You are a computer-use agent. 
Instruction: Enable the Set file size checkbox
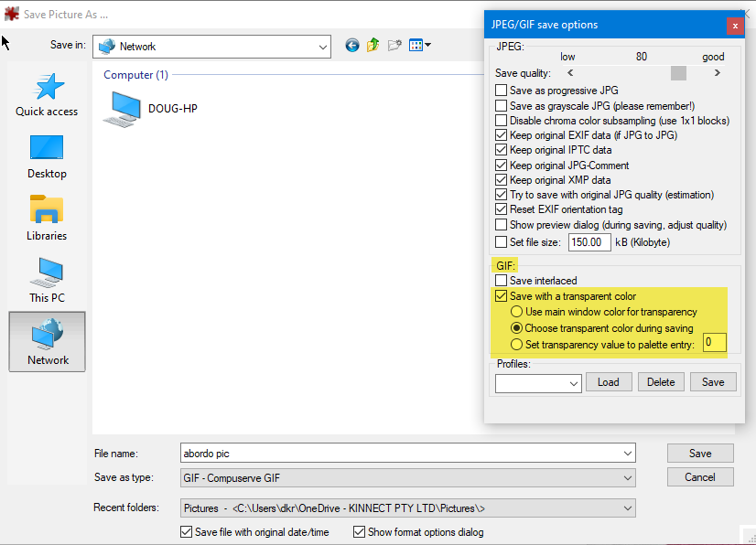502,241
